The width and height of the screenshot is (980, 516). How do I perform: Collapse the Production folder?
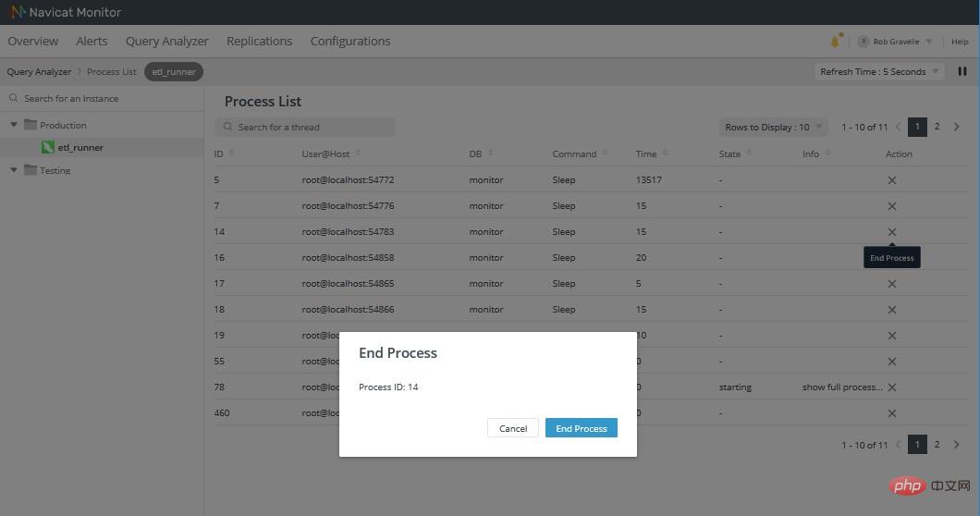[14, 125]
